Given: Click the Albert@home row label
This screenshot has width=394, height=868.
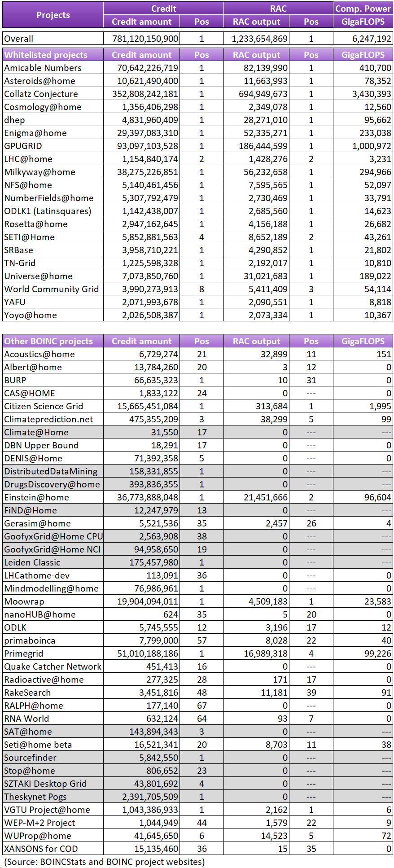Looking at the screenshot, I should (33, 367).
